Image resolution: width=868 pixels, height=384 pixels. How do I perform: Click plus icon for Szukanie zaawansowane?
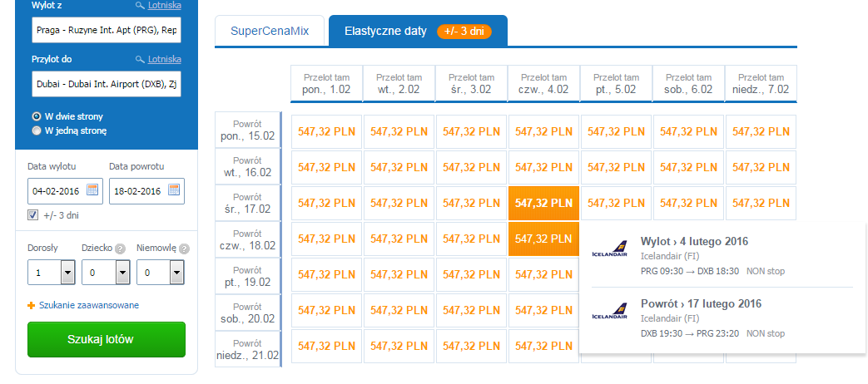[x=32, y=306]
